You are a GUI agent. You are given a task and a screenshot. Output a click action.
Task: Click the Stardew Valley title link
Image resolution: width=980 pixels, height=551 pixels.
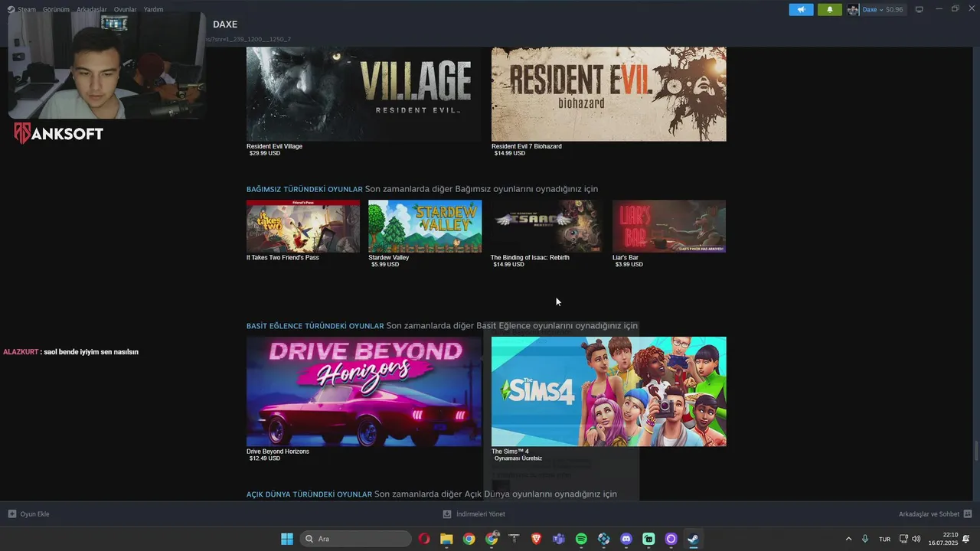[389, 258]
